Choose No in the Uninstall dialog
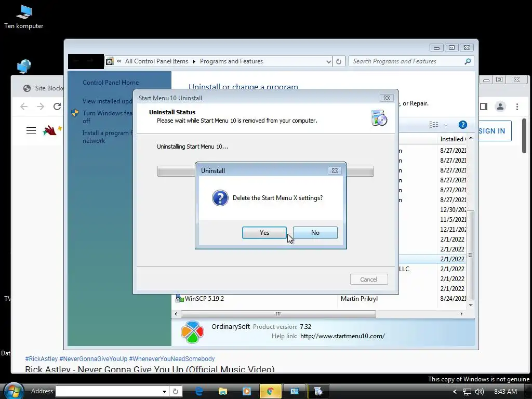The height and width of the screenshot is (399, 532). [315, 233]
